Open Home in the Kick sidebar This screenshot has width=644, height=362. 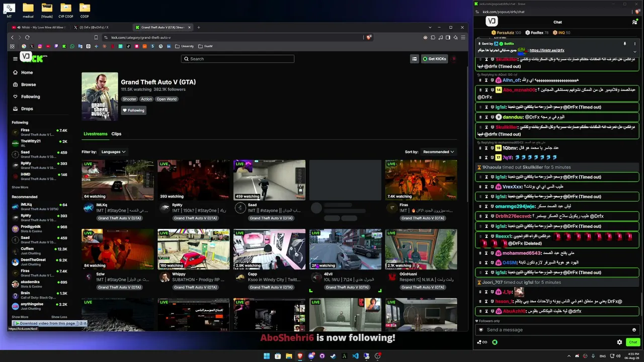[23, 72]
